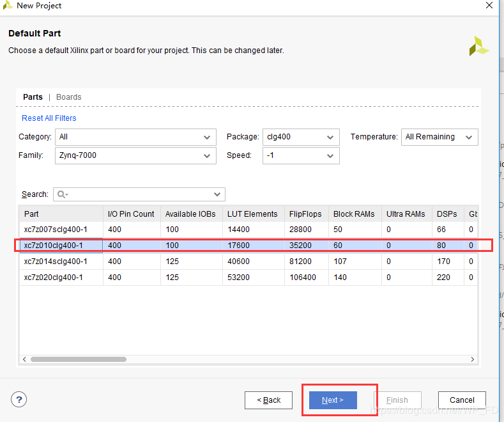Screen dimensions: 504x422
Task: Go back with the Back button
Action: click(x=269, y=400)
